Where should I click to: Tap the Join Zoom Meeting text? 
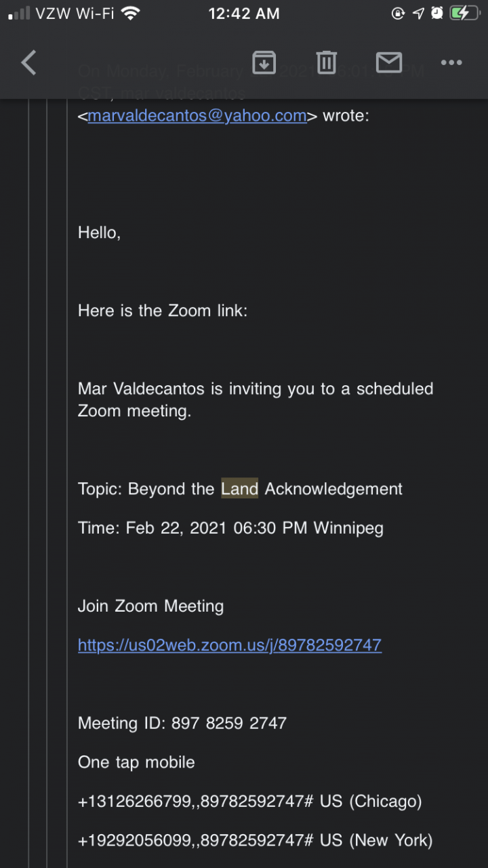(x=150, y=606)
